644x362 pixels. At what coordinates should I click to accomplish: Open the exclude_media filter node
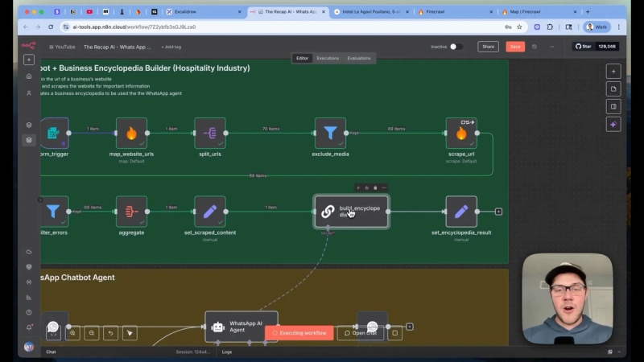pyautogui.click(x=330, y=133)
